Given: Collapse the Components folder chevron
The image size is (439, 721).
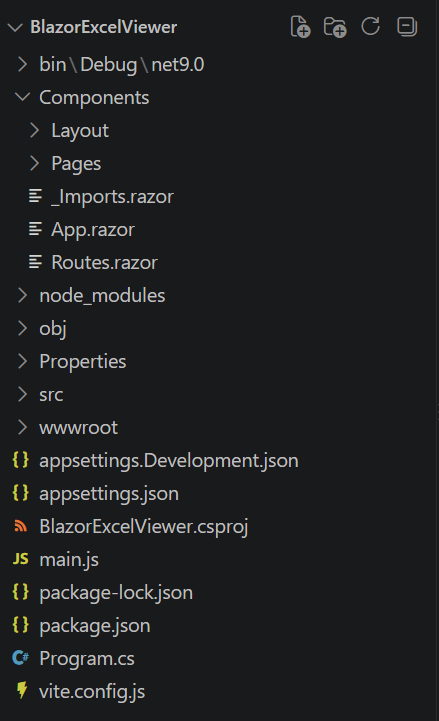Looking at the screenshot, I should (x=22, y=97).
